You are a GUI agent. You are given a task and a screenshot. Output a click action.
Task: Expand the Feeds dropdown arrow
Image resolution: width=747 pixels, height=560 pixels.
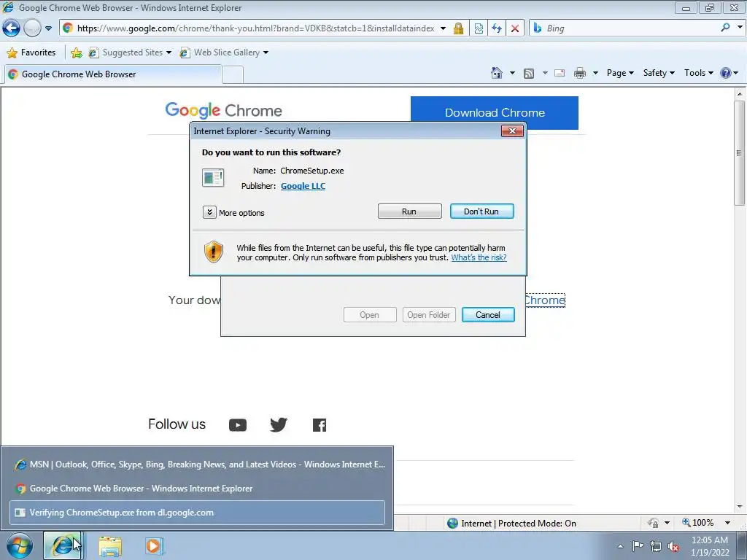pyautogui.click(x=545, y=73)
